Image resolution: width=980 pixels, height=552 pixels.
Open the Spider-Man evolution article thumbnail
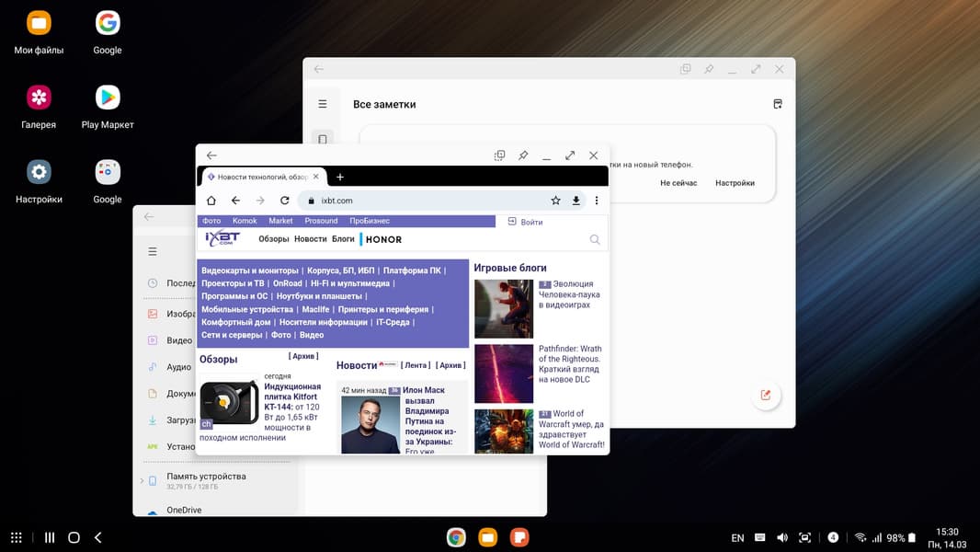point(504,309)
